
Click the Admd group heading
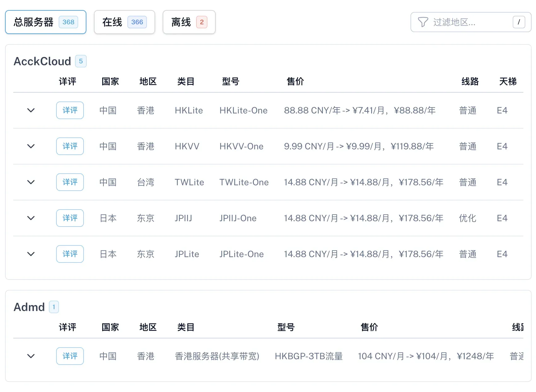coord(29,307)
